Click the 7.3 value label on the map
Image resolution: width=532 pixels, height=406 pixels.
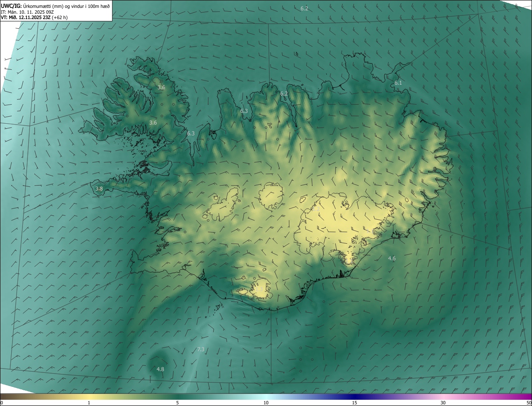tap(201, 350)
